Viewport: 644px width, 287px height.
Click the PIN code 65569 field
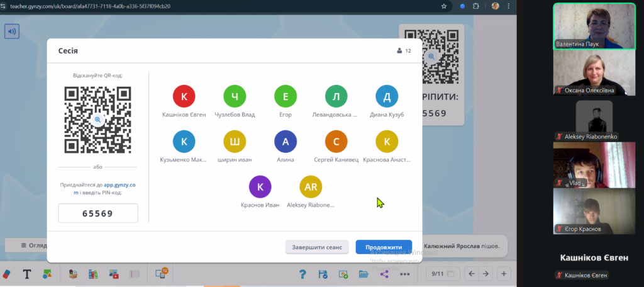pos(97,213)
